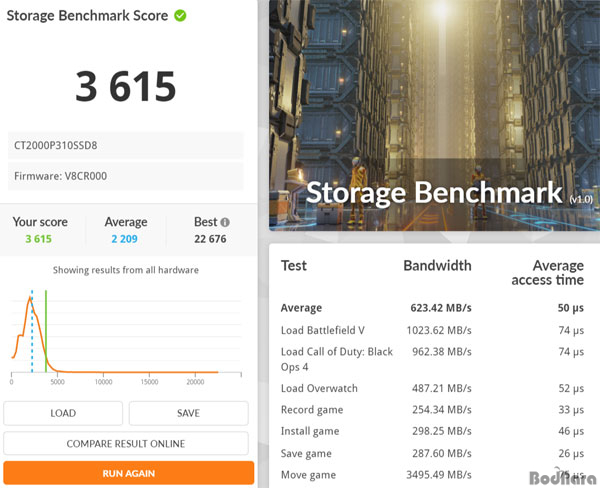Click the 298.25 MB/s bandwidth value

pyautogui.click(x=442, y=431)
